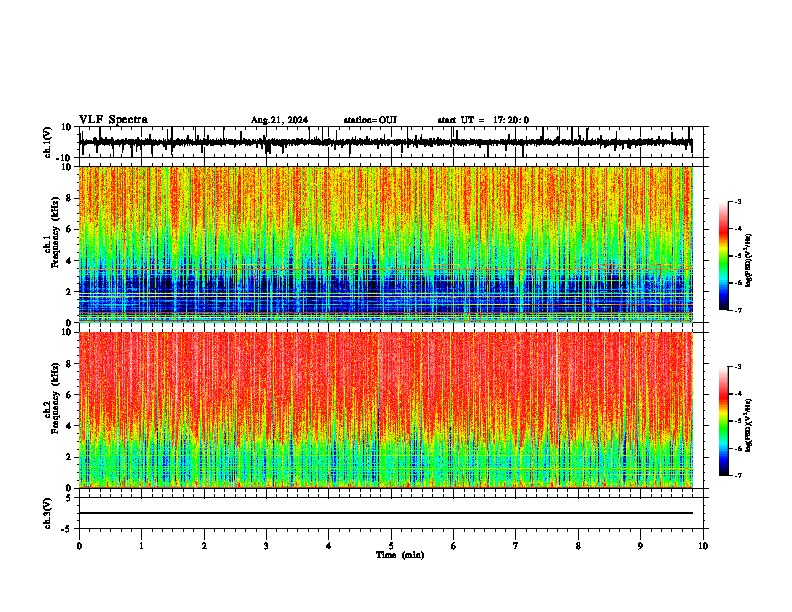Select the "start UT = 17:20: 0" text

[x=483, y=120]
